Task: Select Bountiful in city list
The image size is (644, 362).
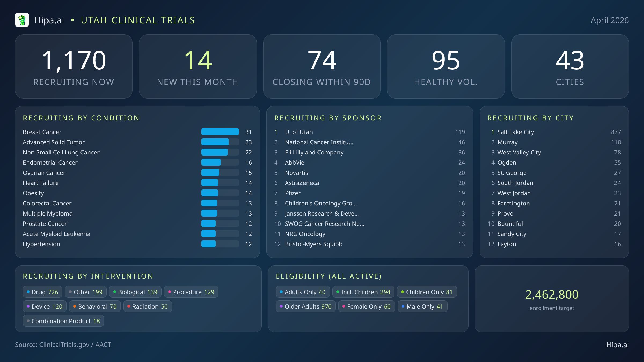Action: pos(554,224)
